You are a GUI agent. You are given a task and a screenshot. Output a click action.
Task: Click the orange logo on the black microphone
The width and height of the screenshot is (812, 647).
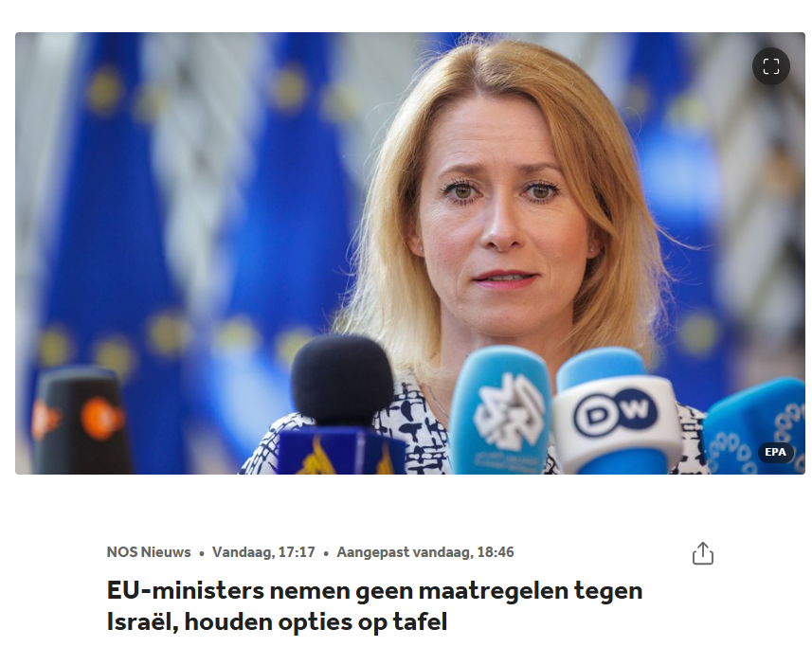tap(102, 419)
